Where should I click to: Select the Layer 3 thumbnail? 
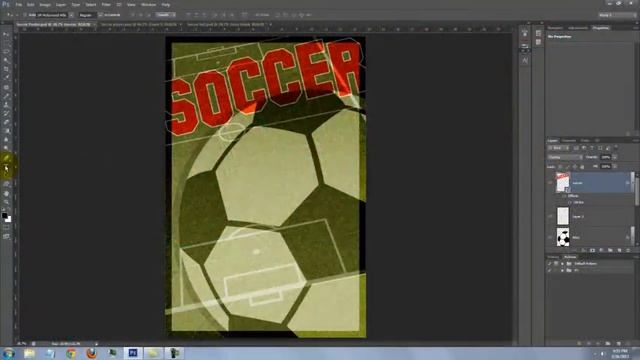click(x=563, y=216)
